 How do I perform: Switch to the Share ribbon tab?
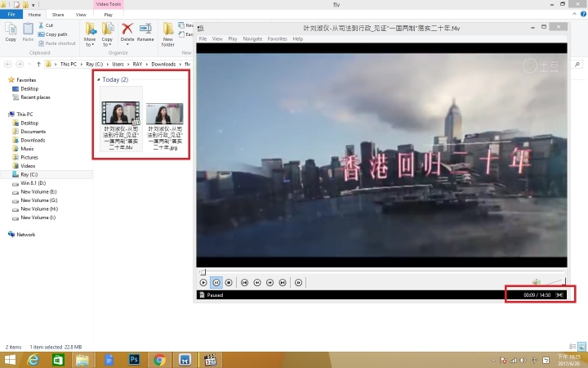(x=58, y=15)
